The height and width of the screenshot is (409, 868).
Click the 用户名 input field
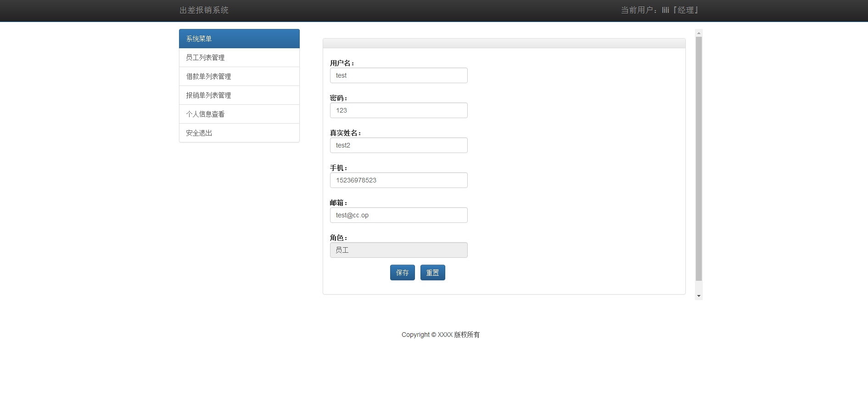[399, 75]
